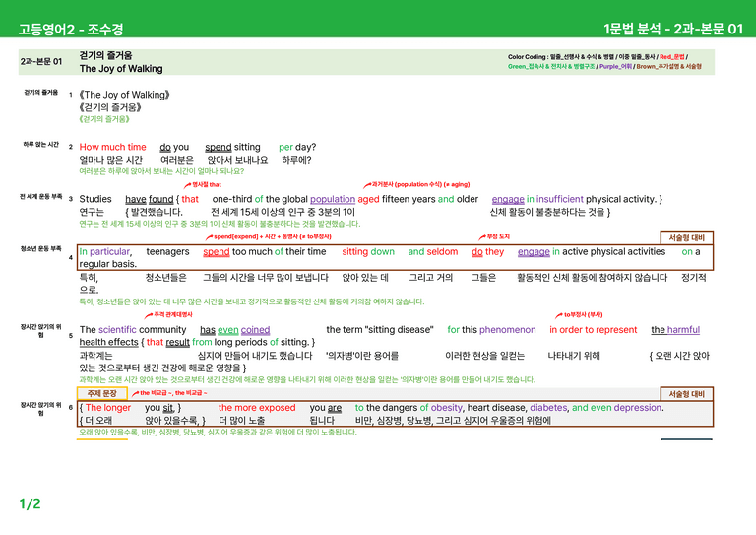Click the '서술형 대비' tag on sentence 4
The width and height of the screenshot is (756, 535).
(x=686, y=237)
